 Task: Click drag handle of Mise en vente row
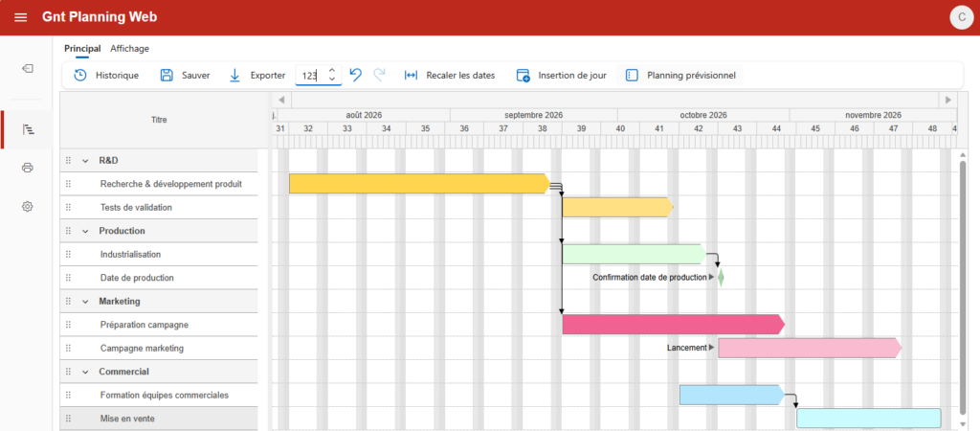[x=68, y=419]
